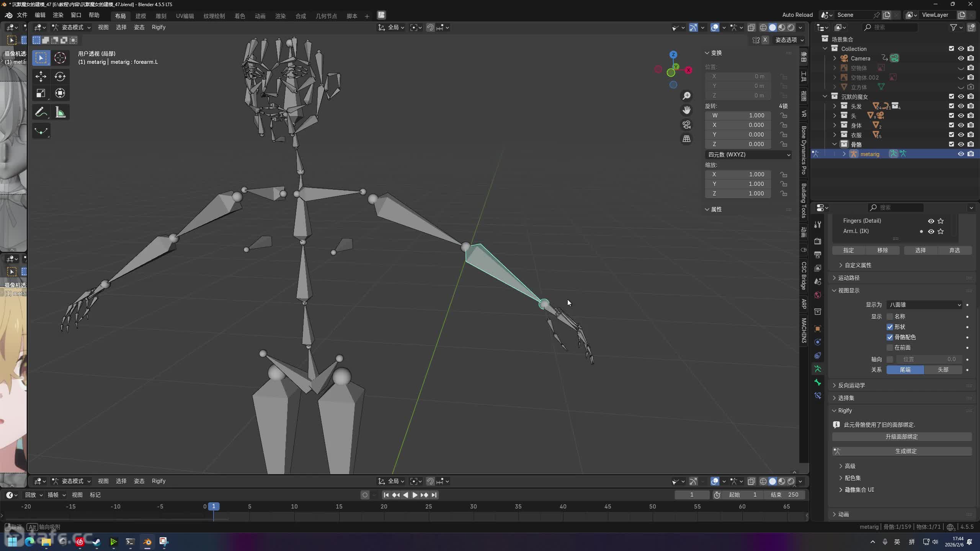The image size is (980, 551).
Task: Select the Rotate tool icon
Action: click(60, 76)
